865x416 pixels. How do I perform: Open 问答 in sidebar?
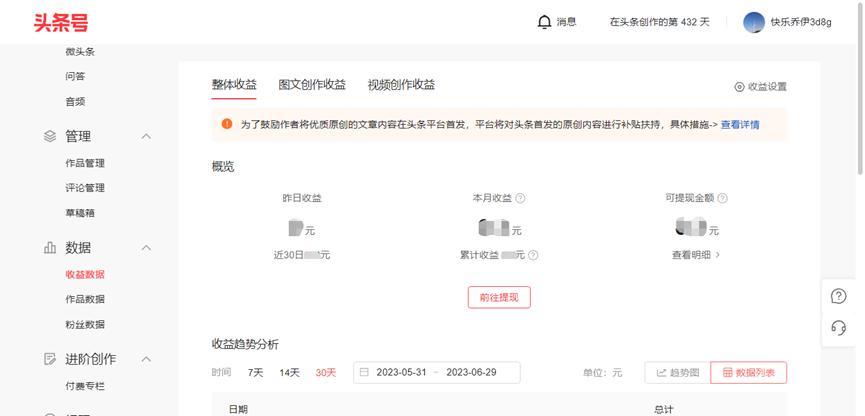[75, 76]
